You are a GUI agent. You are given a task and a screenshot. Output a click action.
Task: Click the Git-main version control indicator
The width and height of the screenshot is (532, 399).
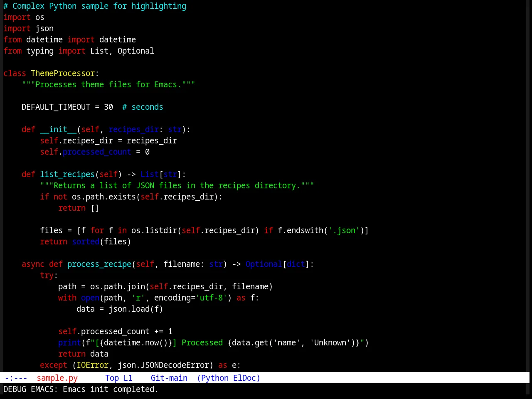click(169, 378)
